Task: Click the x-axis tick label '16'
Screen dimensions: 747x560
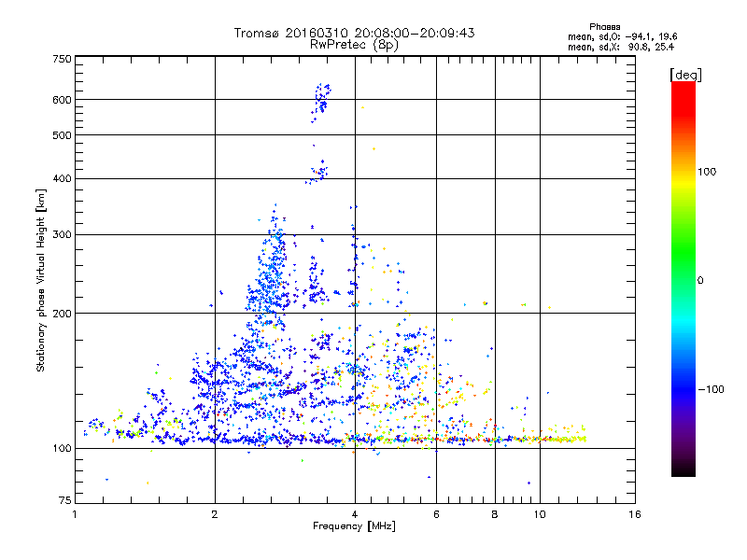Action: click(635, 514)
